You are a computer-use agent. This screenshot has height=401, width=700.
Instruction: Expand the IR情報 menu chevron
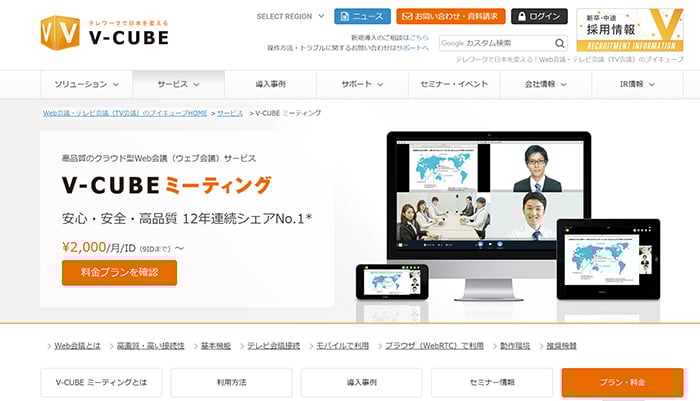(652, 84)
